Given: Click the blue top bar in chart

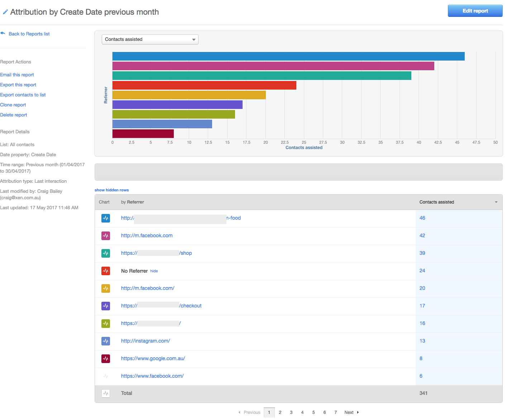Looking at the screenshot, I should click(x=288, y=56).
